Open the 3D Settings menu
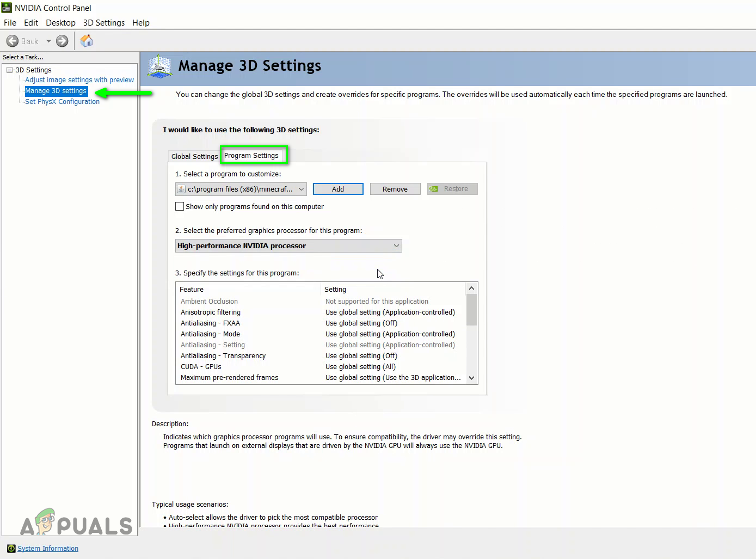Image resolution: width=756 pixels, height=559 pixels. 104,22
